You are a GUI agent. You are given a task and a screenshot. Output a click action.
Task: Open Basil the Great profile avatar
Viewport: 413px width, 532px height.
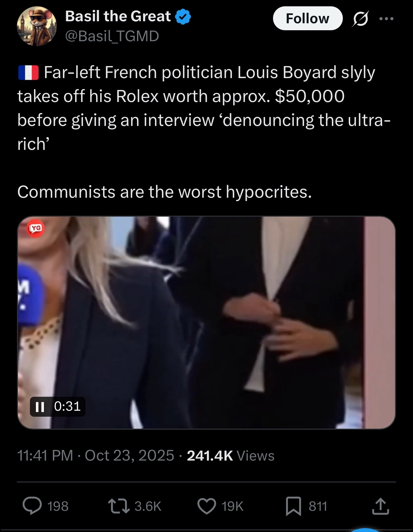(x=37, y=26)
